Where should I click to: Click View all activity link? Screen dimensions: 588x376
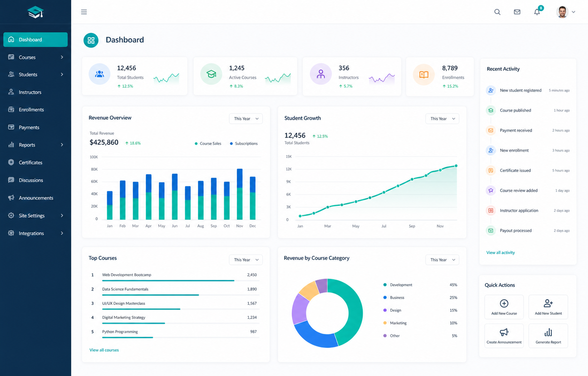pyautogui.click(x=501, y=253)
